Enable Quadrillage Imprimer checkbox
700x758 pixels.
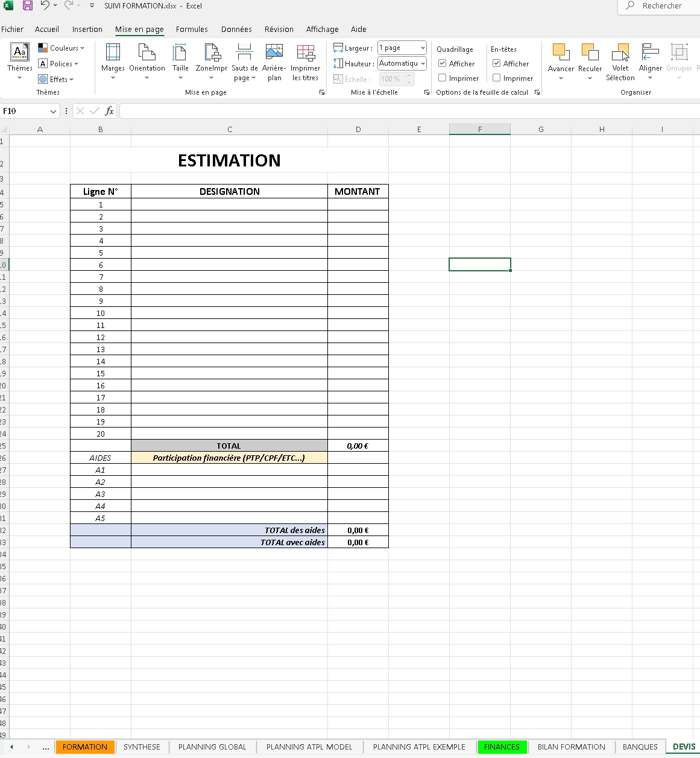point(443,78)
